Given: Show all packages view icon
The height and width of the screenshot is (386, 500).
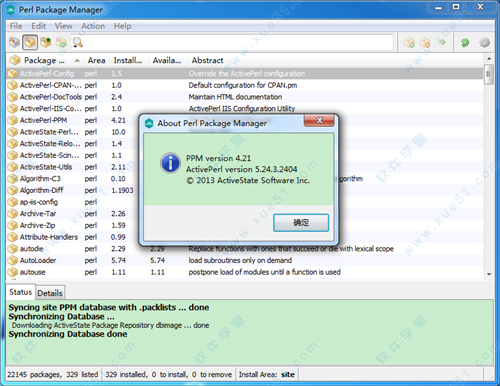Looking at the screenshot, I should tap(14, 42).
